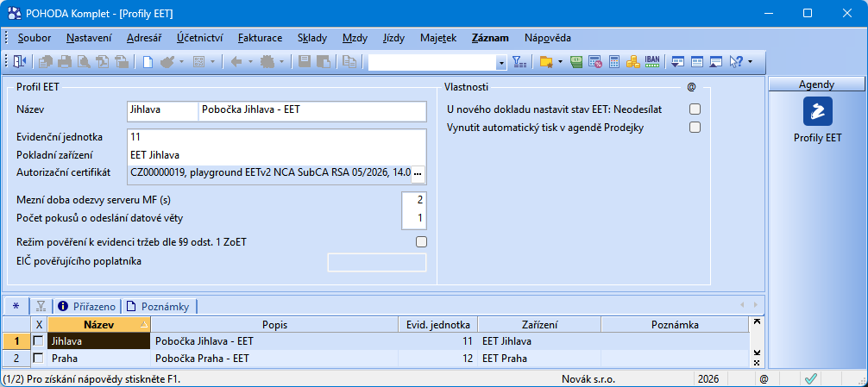Click the Agendy panel header button
This screenshot has width=868, height=387.
[816, 84]
